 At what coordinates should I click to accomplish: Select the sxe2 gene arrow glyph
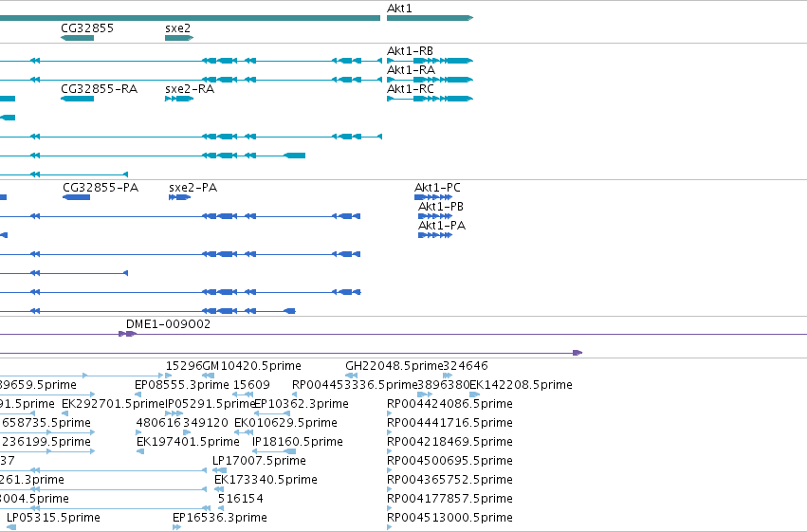click(x=179, y=38)
